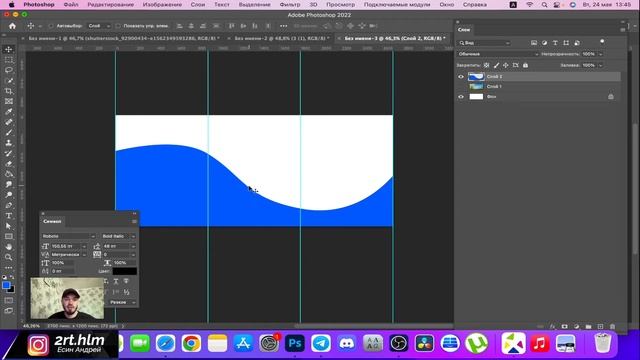Click lock position icon in Layers panel
This screenshot has height=360, width=640.
click(506, 65)
